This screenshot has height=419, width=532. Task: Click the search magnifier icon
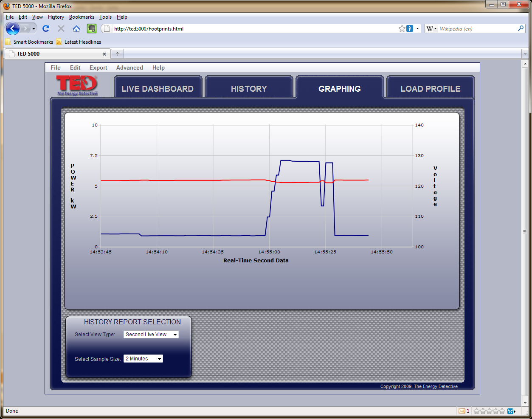click(x=521, y=28)
